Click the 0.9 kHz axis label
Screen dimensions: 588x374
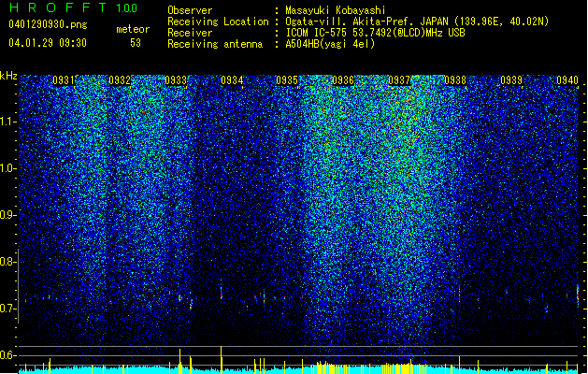tap(8, 215)
